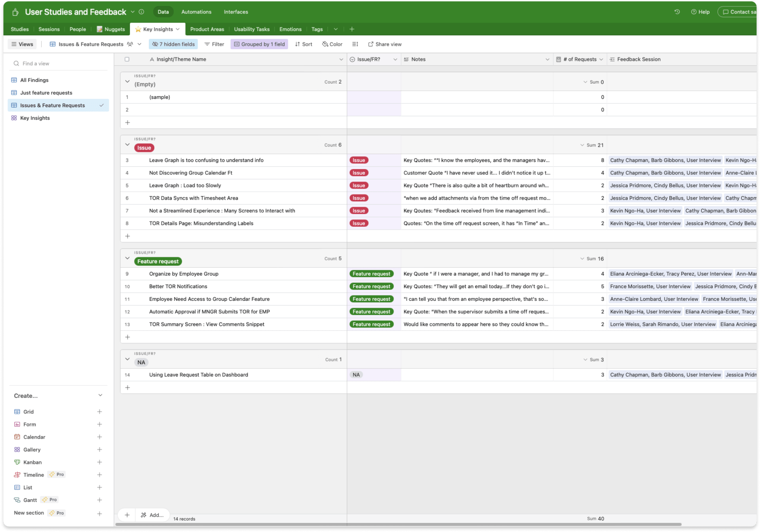Image resolution: width=760 pixels, height=532 pixels.
Task: Click the info icon beside base title
Action: point(141,12)
